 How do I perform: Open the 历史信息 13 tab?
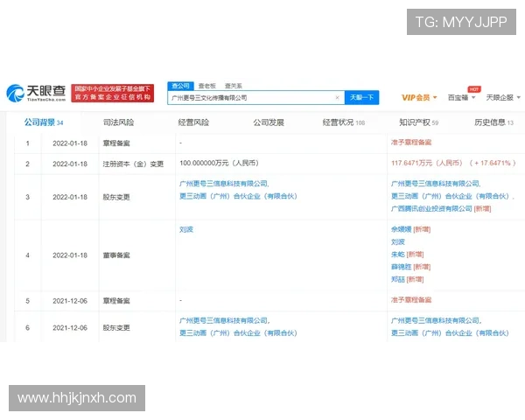pos(493,122)
